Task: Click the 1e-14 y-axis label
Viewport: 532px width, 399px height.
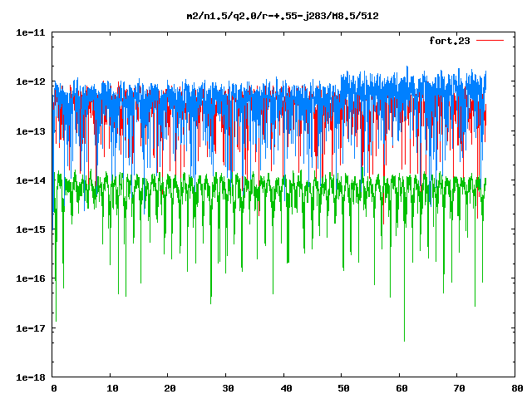Action: pyautogui.click(x=31, y=180)
